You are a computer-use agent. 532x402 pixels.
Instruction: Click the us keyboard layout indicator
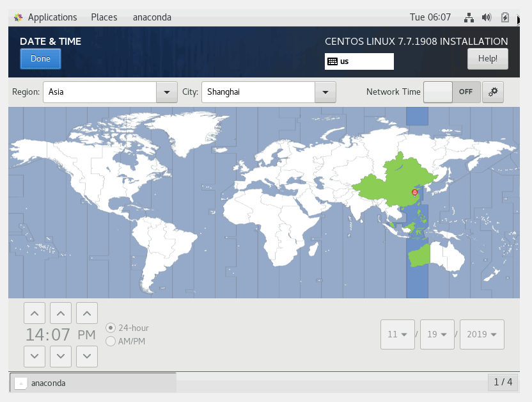click(x=359, y=61)
